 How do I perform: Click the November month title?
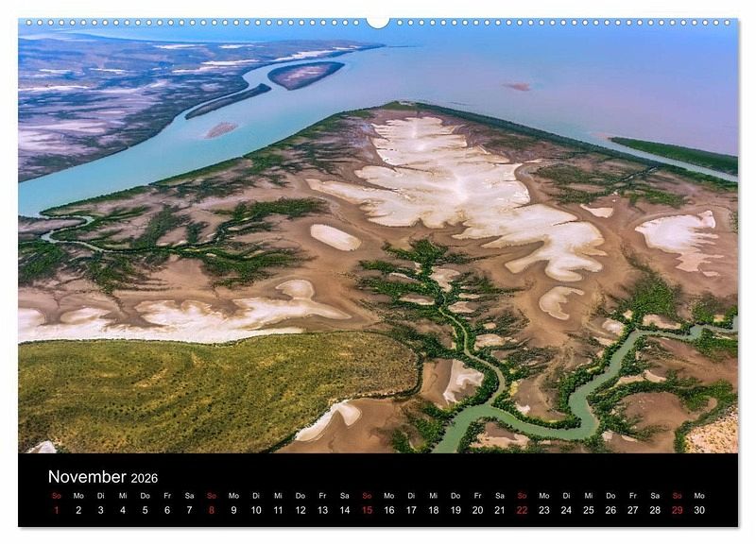[x=87, y=477]
